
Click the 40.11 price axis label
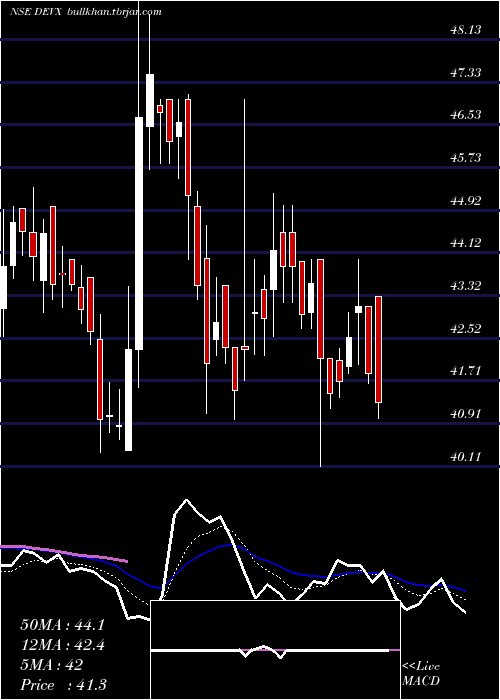tap(466, 457)
